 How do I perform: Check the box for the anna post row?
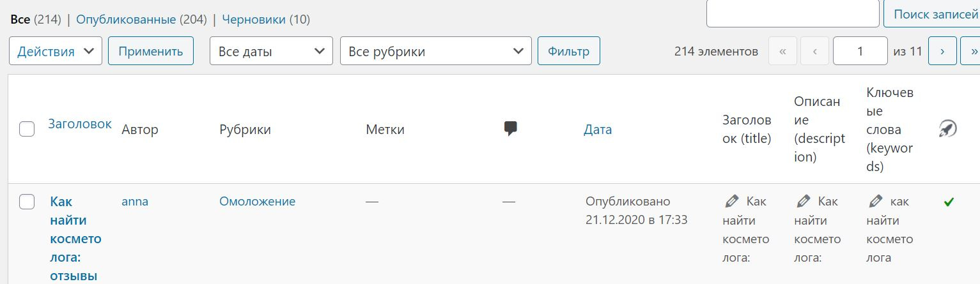point(27,202)
